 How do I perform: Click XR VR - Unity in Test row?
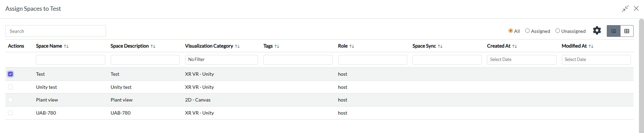[200, 74]
